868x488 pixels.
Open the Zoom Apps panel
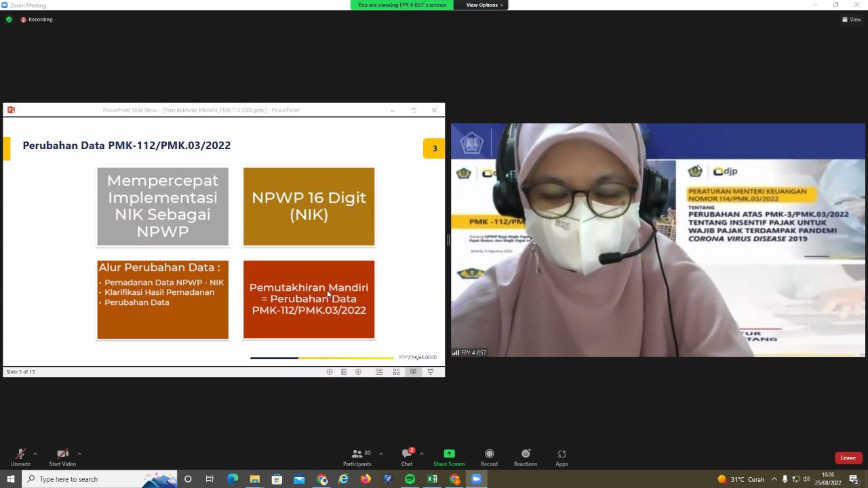click(561, 457)
